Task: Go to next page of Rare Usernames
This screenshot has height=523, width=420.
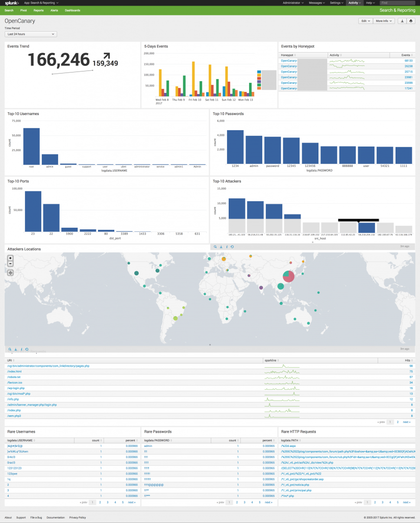Action: (132, 503)
